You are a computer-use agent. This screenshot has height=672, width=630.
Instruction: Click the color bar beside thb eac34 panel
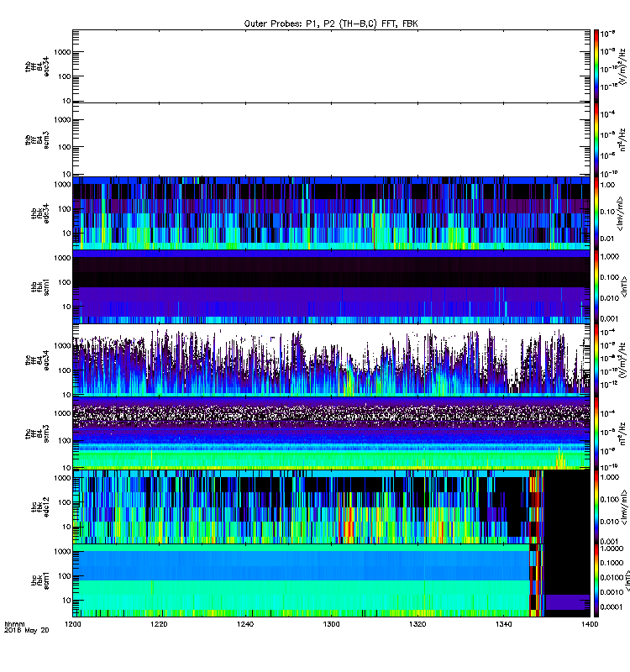[x=596, y=66]
